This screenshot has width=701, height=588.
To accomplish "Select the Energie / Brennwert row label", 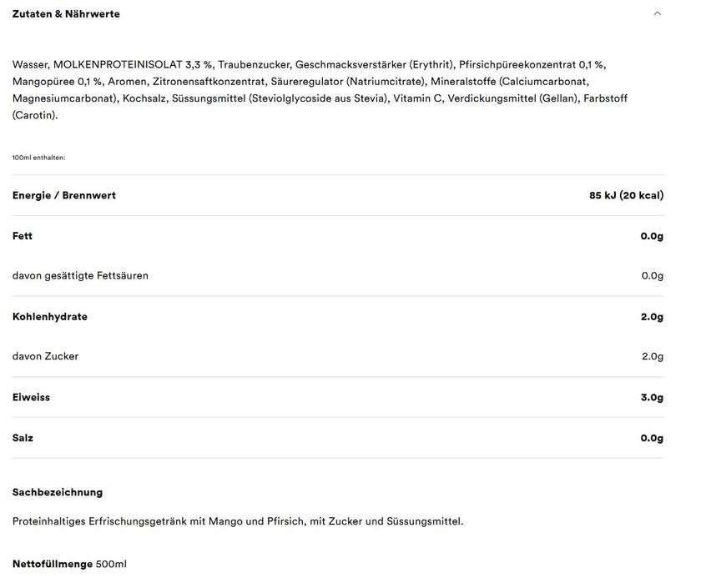I will tap(64, 195).
